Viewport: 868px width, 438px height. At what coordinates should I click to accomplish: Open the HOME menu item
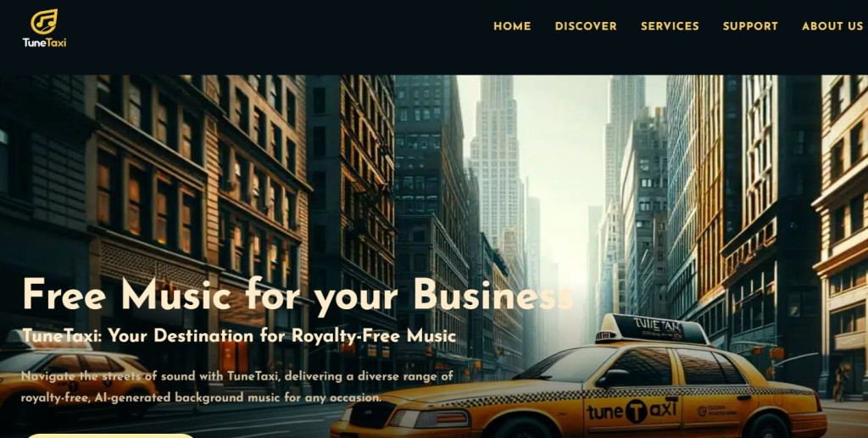tap(512, 26)
